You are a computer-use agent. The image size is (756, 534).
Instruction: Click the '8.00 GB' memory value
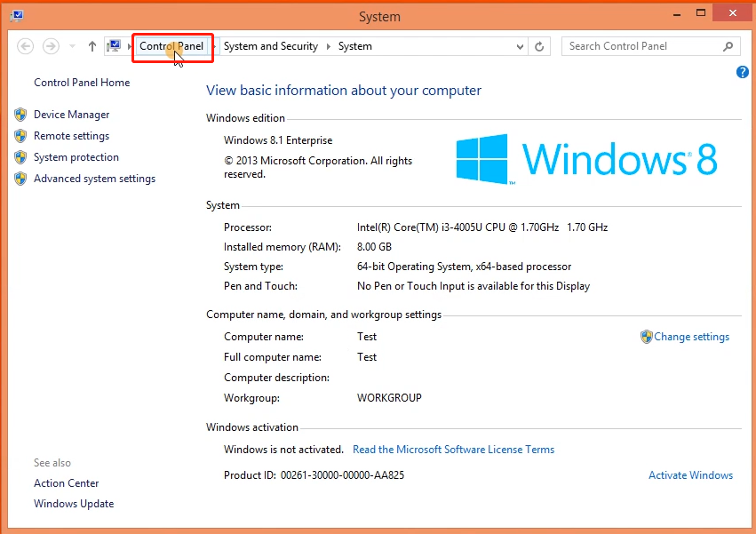[374, 247]
